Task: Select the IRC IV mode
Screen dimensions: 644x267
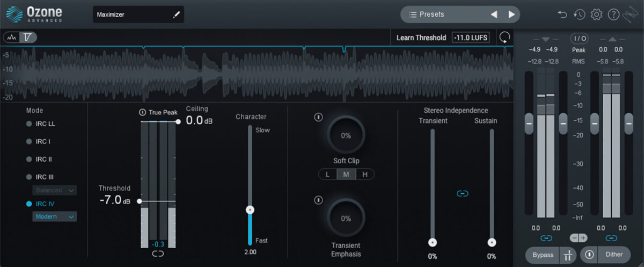Action: coord(40,204)
